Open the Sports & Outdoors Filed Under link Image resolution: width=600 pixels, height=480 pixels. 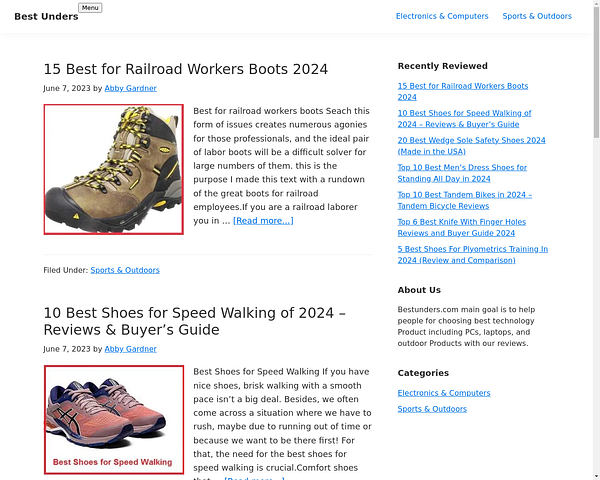tap(125, 270)
